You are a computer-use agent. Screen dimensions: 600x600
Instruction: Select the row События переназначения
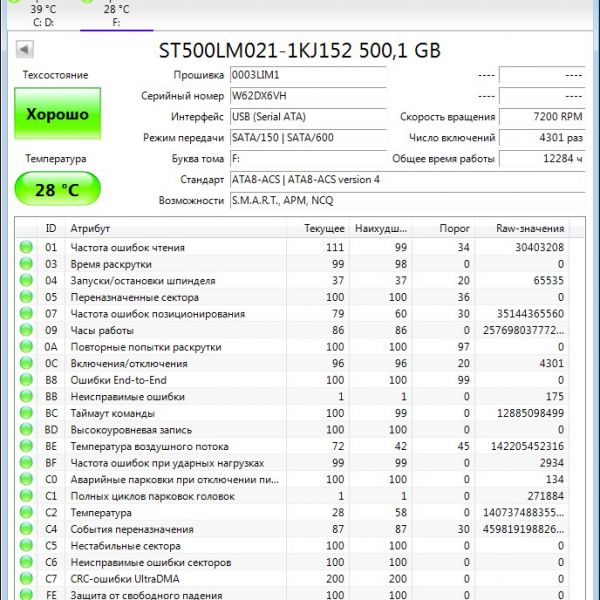click(292, 529)
